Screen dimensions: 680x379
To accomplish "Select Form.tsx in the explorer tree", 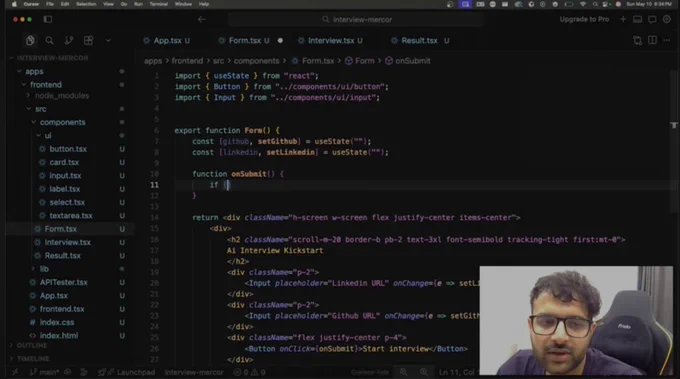I will (x=60, y=229).
